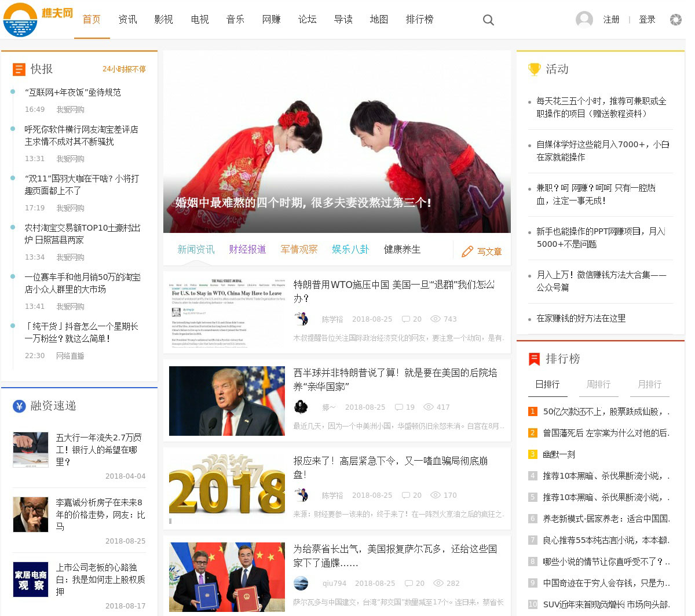Click views eye icon showing 170
The width and height of the screenshot is (695, 616).
[436, 495]
